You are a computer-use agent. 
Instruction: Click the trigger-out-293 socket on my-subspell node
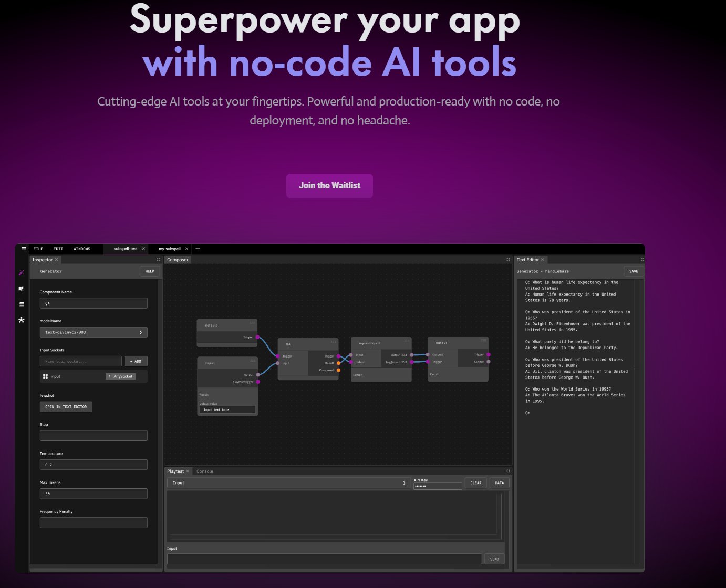coord(411,362)
